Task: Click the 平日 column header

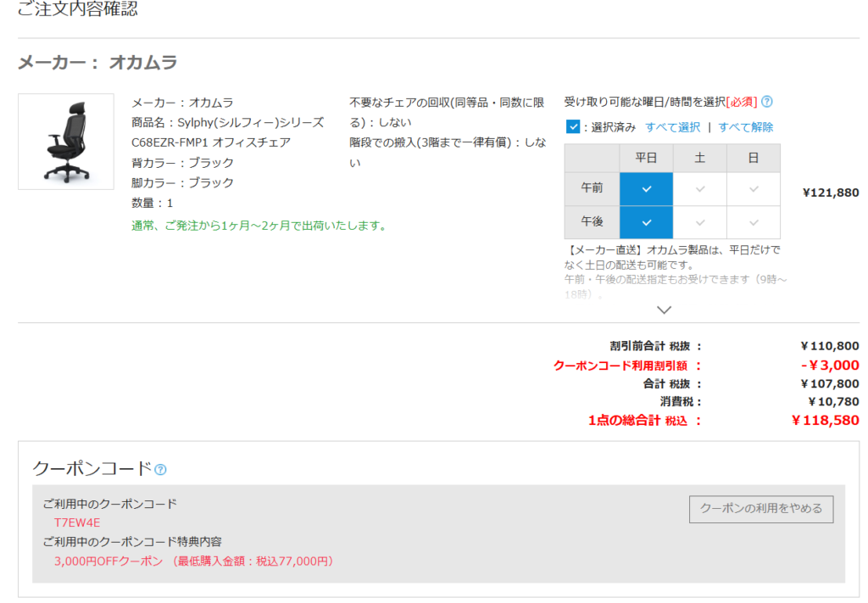Action: [646, 159]
